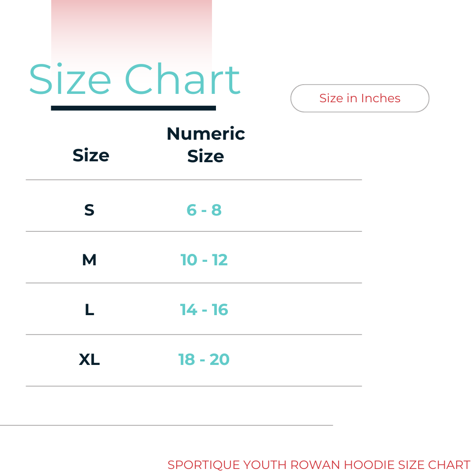Screen dimensions: 476x476
Task: Click the divider line below the XL row
Action: pyautogui.click(x=194, y=386)
